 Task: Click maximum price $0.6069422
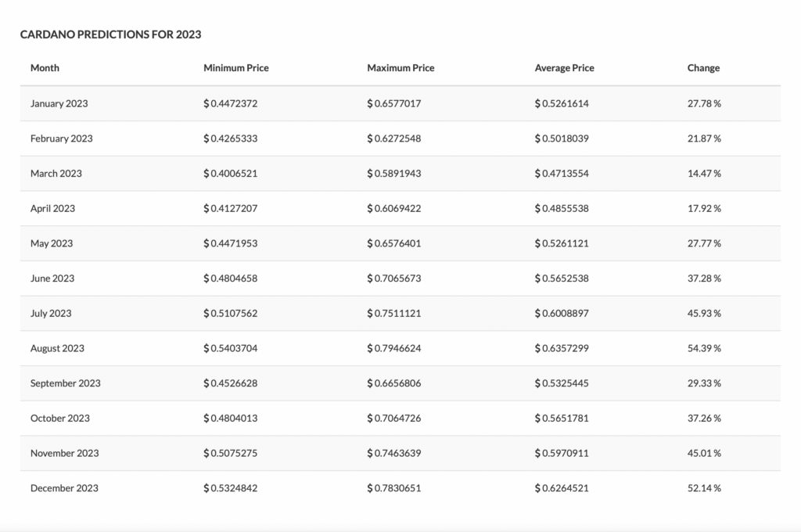pyautogui.click(x=394, y=209)
